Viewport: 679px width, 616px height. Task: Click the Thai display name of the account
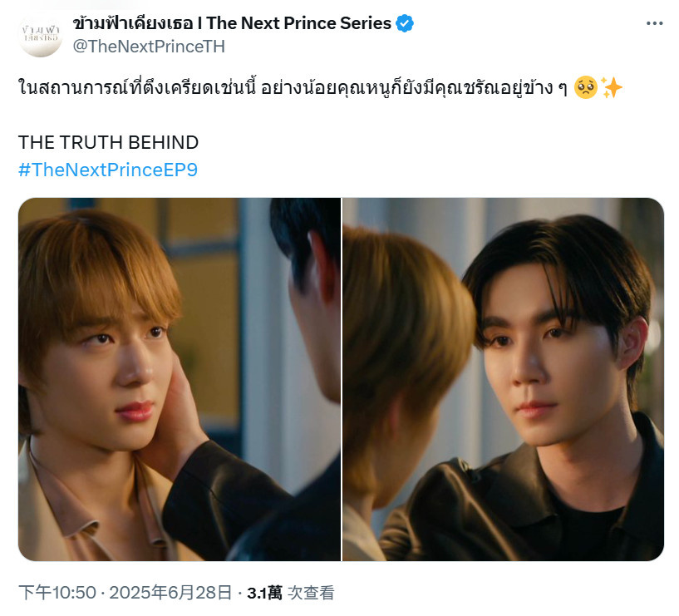[132, 23]
